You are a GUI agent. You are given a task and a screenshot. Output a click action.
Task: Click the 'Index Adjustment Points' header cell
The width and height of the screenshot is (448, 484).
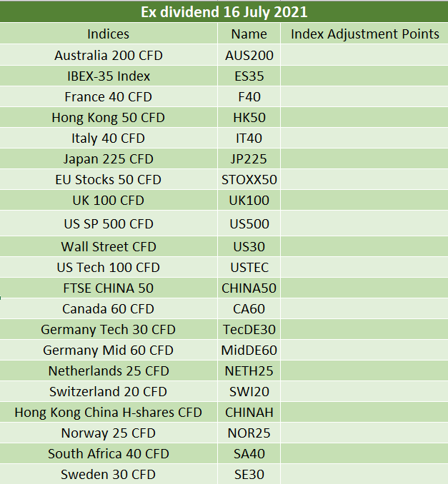tap(365, 34)
